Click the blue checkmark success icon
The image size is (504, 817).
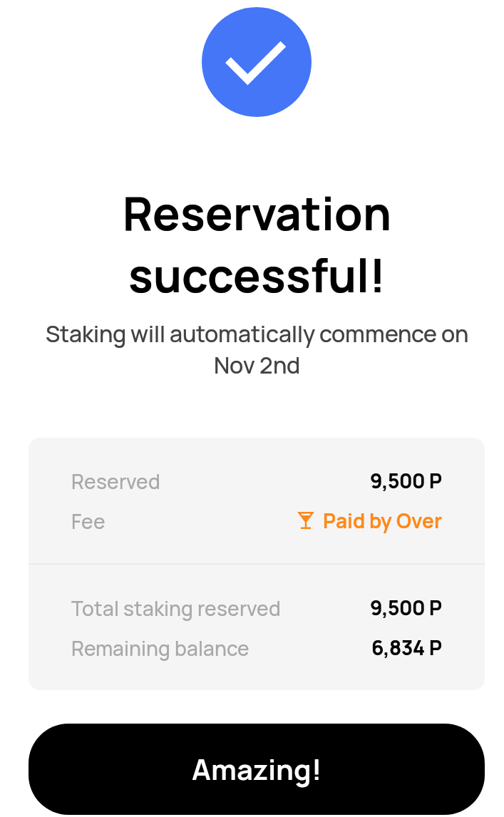[x=257, y=62]
